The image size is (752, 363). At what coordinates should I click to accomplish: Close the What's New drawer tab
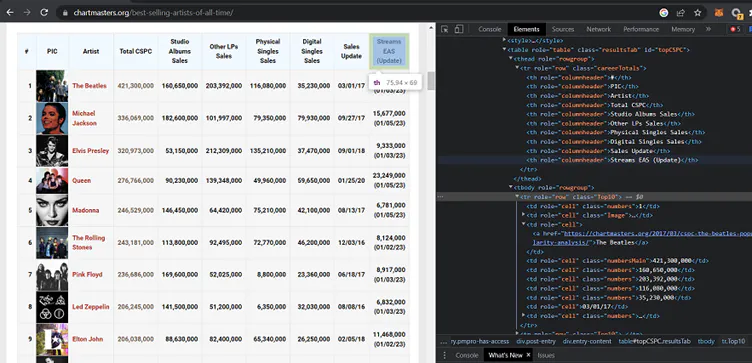529,355
